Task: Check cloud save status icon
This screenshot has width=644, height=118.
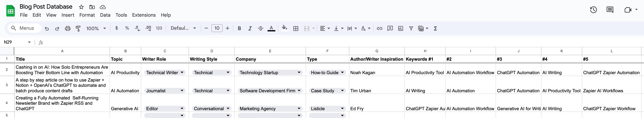Action: [103, 7]
